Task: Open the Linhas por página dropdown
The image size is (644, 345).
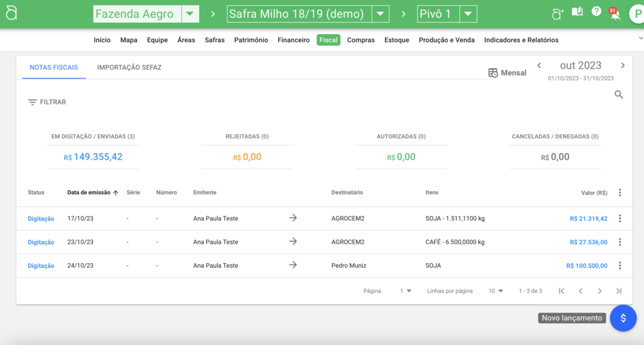Action: [496, 291]
